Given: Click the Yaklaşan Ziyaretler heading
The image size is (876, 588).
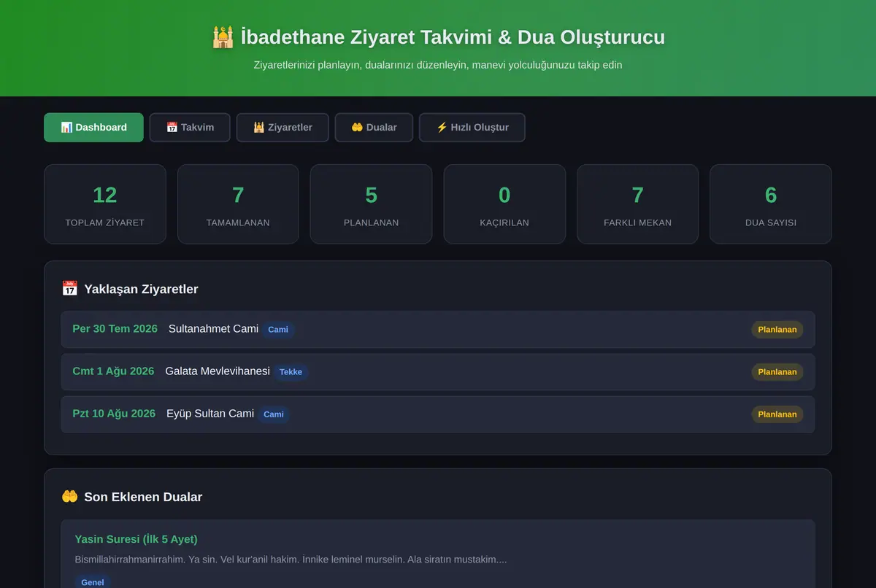Looking at the screenshot, I should pyautogui.click(x=141, y=289).
